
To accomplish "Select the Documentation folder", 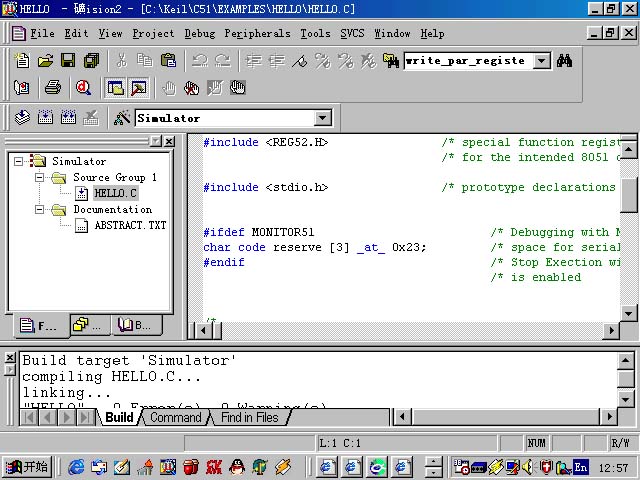I will [x=113, y=209].
